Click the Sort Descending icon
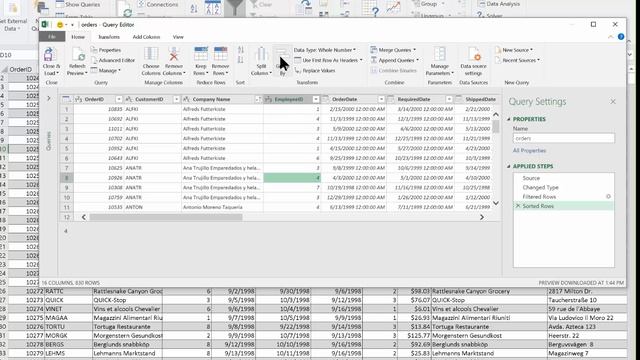Image resolution: width=640 pixels, height=360 pixels. tap(240, 60)
